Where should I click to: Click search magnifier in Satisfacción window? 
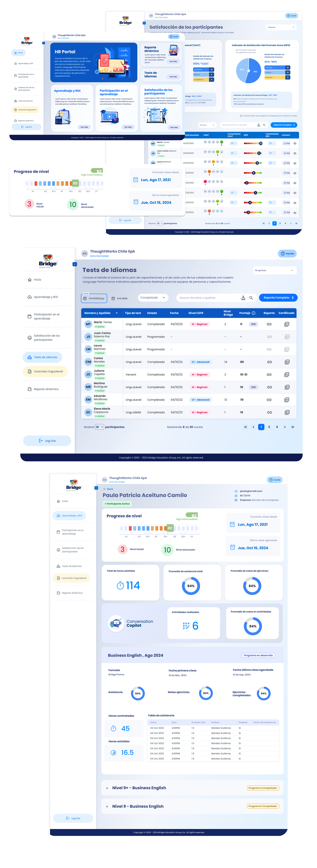click(264, 125)
